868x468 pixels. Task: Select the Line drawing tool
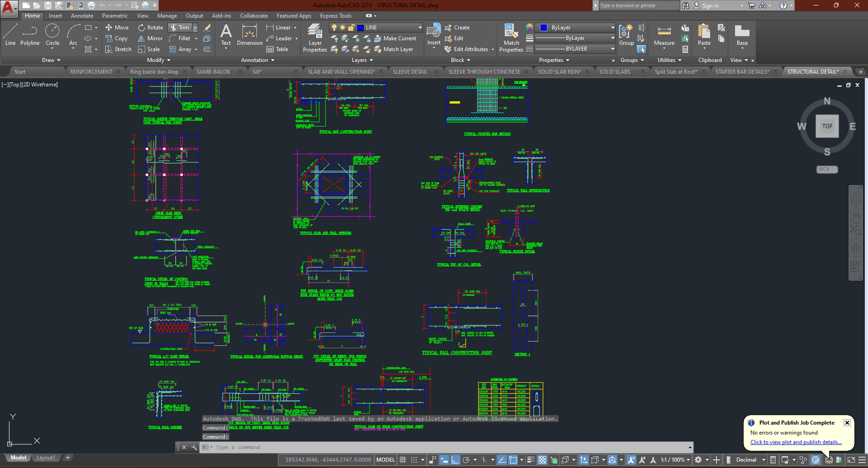coord(10,35)
